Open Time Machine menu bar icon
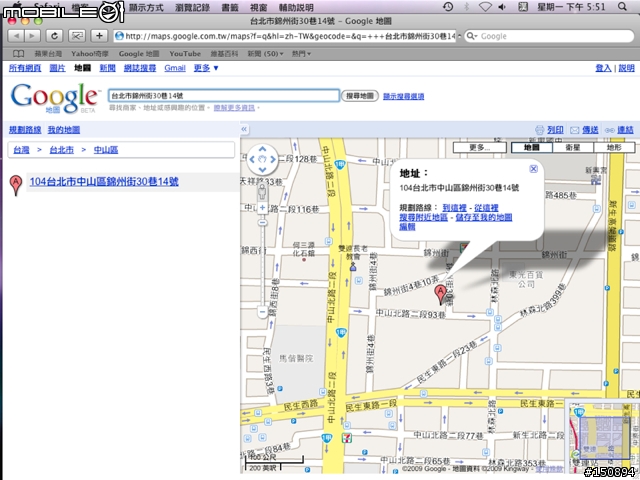640x480 pixels. coord(448,7)
